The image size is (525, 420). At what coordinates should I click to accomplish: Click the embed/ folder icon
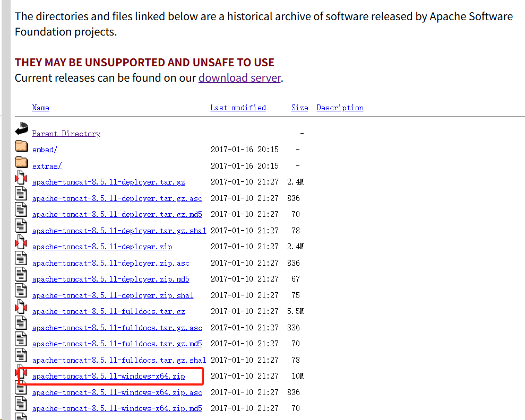click(x=21, y=146)
